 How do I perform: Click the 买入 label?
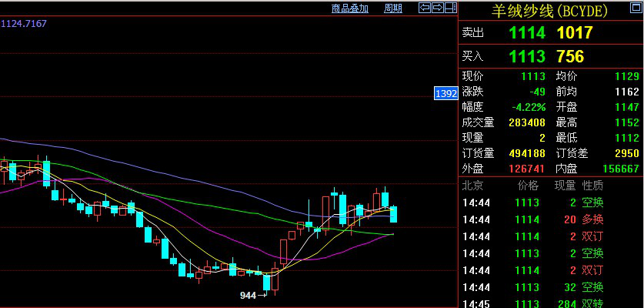tap(472, 56)
